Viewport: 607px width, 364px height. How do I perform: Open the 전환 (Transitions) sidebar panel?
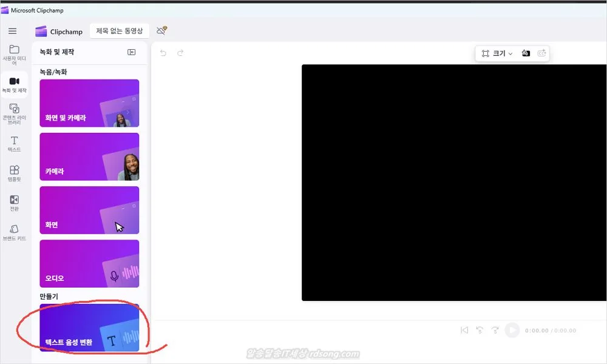click(14, 203)
